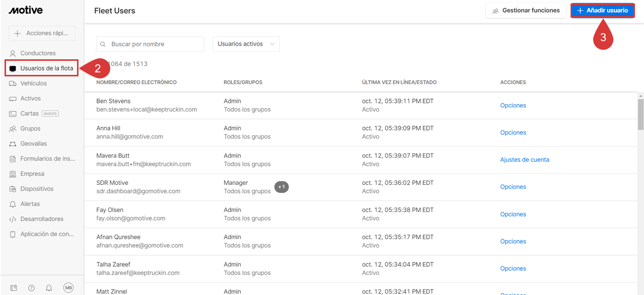Click email sdr.dashboard@gomotive.com
Image resolution: width=644 pixels, height=295 pixels.
click(x=138, y=191)
